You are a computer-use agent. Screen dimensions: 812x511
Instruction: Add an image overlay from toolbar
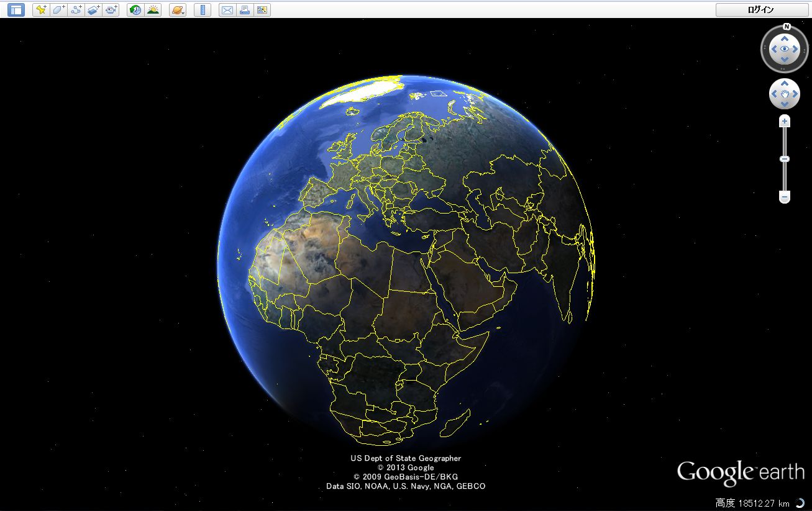coord(93,10)
